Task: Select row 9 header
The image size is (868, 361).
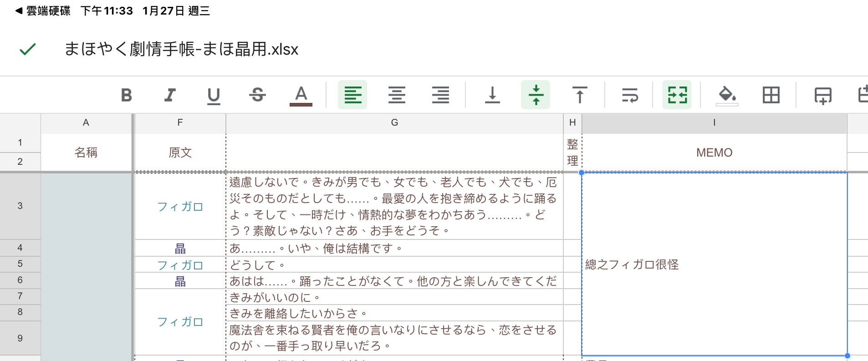Action: (20, 338)
